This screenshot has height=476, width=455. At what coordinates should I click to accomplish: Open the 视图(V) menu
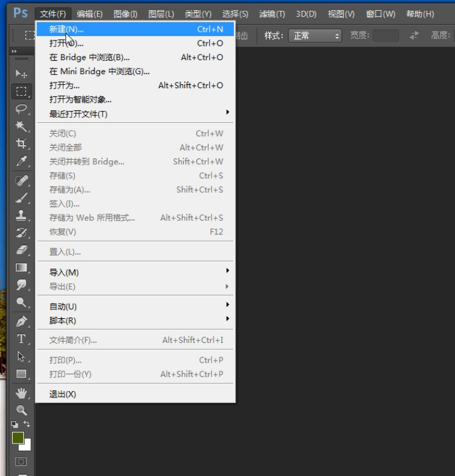pyautogui.click(x=341, y=14)
